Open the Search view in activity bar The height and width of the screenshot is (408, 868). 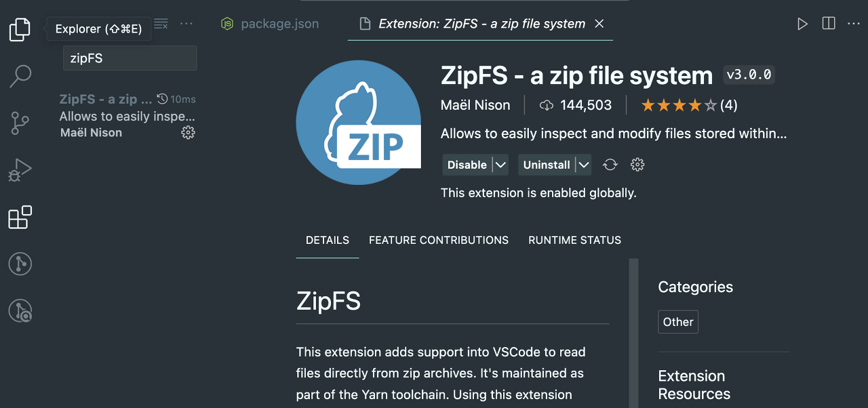pyautogui.click(x=20, y=76)
